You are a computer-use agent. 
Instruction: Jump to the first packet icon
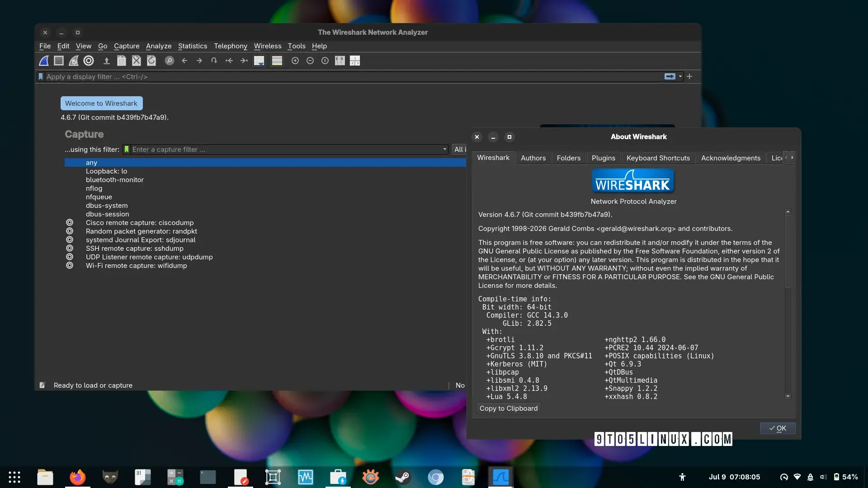point(229,61)
